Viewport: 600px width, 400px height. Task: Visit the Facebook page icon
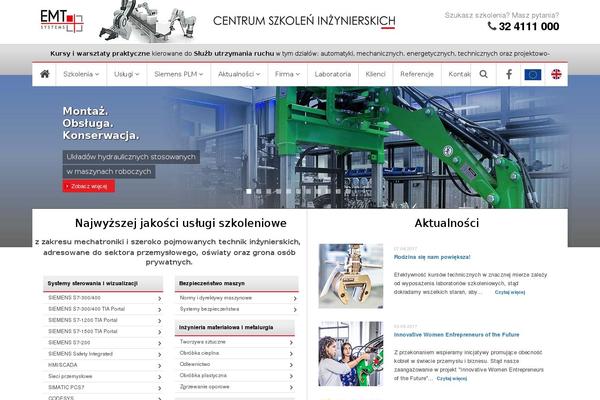[509, 74]
